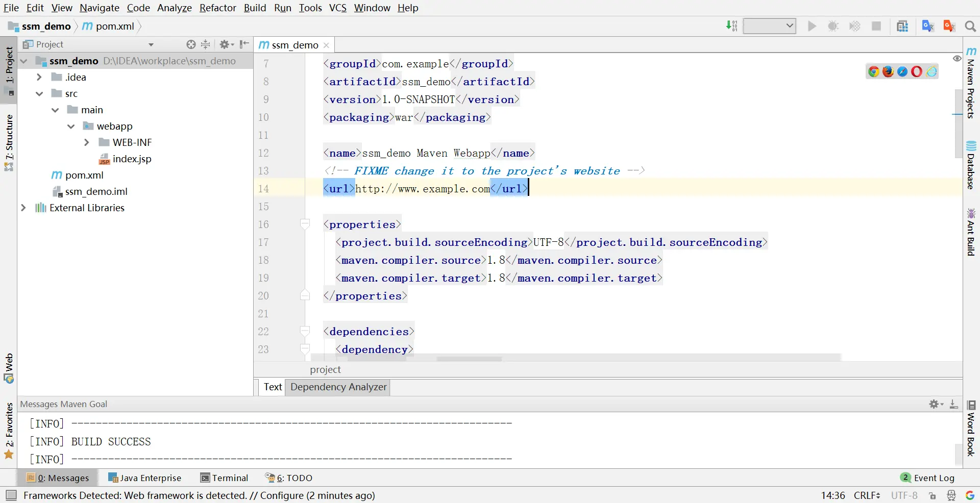Open 6: TODO tool window button
Screen dimensions: 980x503
[x=289, y=478]
